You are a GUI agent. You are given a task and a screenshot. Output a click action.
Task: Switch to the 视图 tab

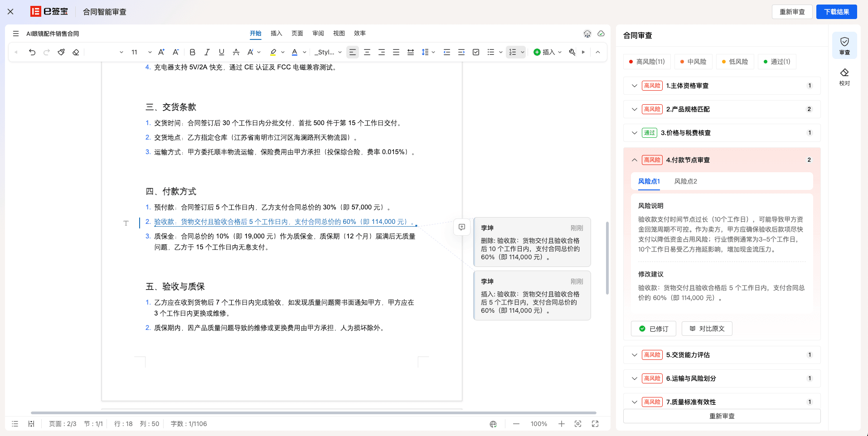pyautogui.click(x=339, y=33)
